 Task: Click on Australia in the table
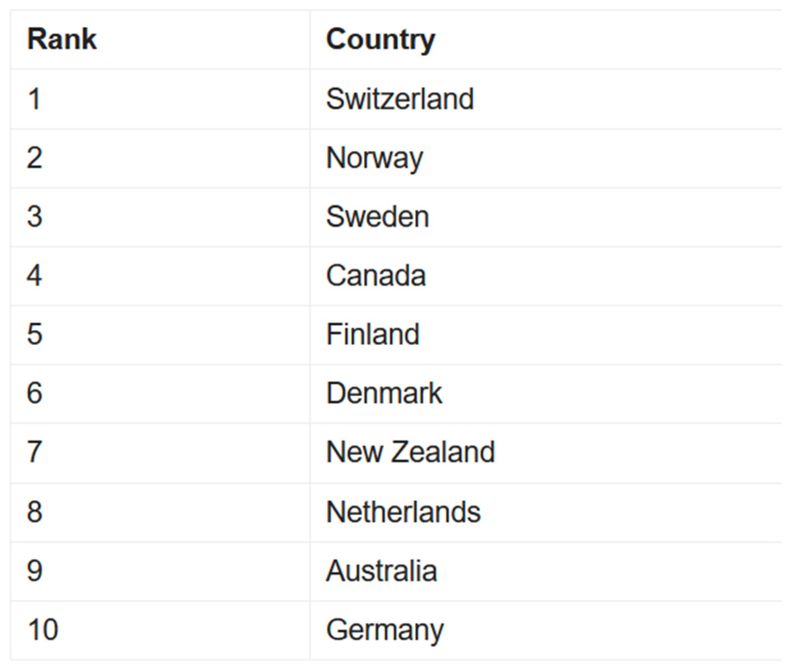[381, 571]
